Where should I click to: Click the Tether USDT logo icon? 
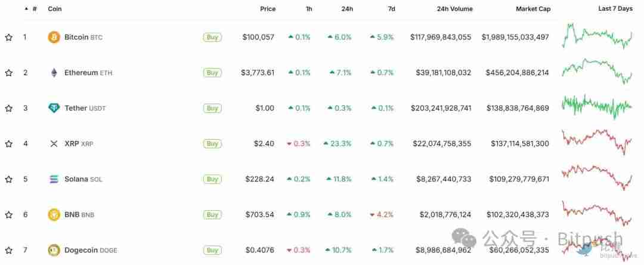tap(54, 108)
